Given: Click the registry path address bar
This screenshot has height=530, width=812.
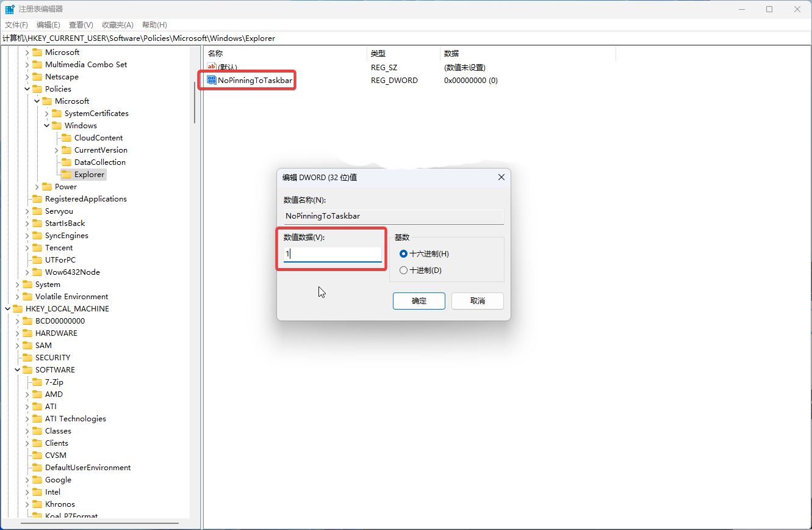Looking at the screenshot, I should [406, 38].
